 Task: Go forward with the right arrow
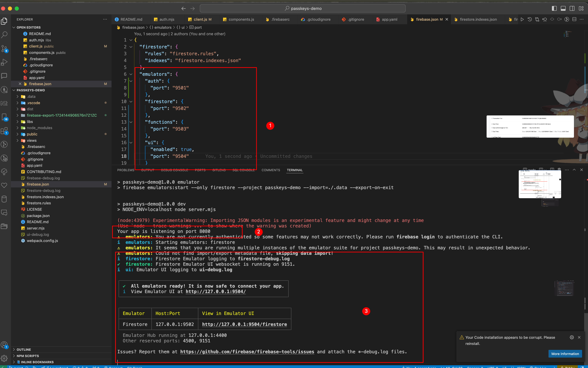[x=193, y=9]
